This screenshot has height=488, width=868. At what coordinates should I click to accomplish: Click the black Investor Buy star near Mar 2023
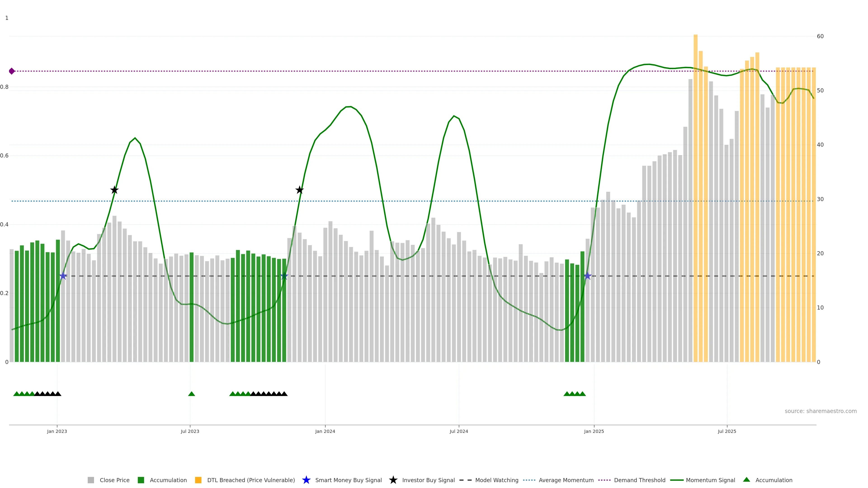click(115, 190)
